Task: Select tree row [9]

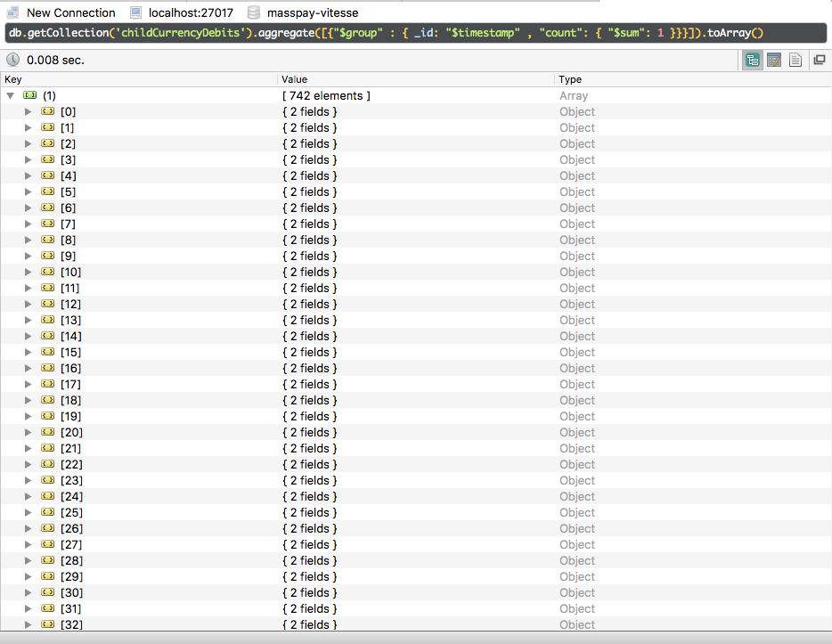Action: pos(415,256)
